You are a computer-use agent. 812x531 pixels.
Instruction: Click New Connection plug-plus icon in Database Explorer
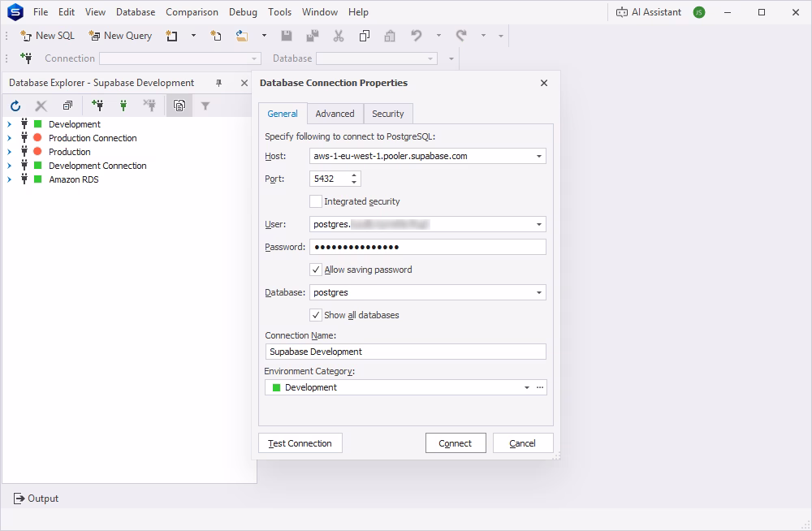97,106
